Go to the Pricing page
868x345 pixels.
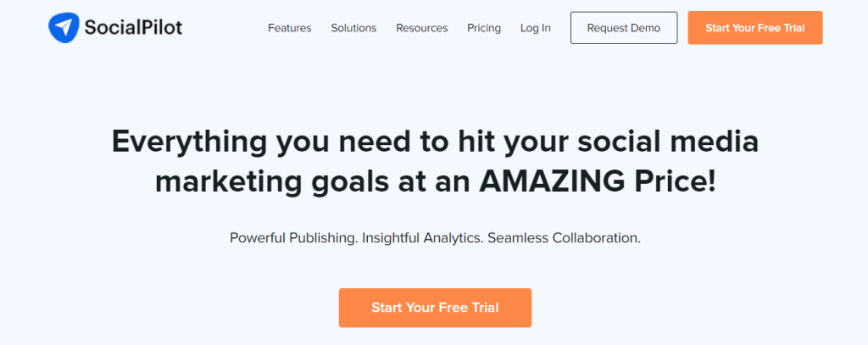(484, 28)
